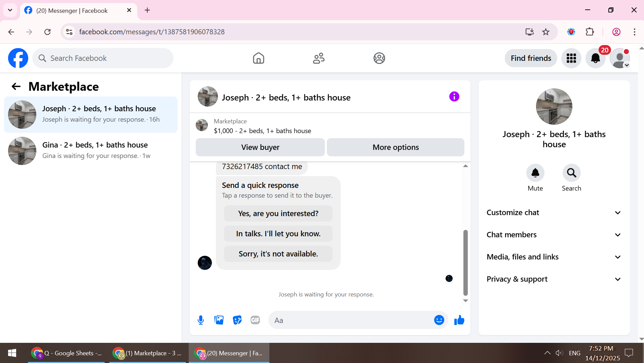Open the Facebook menu grid icon
This screenshot has width=644, height=363.
(571, 58)
